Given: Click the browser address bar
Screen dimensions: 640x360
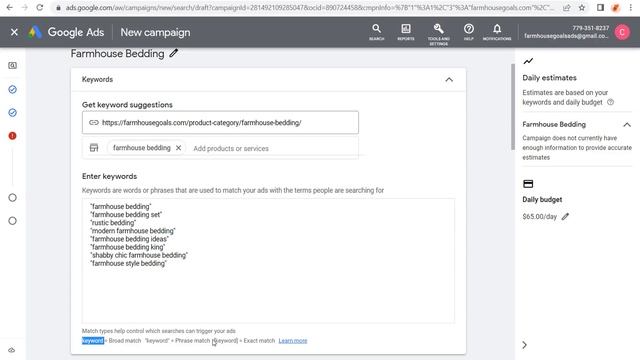Looking at the screenshot, I should click(x=310, y=7).
